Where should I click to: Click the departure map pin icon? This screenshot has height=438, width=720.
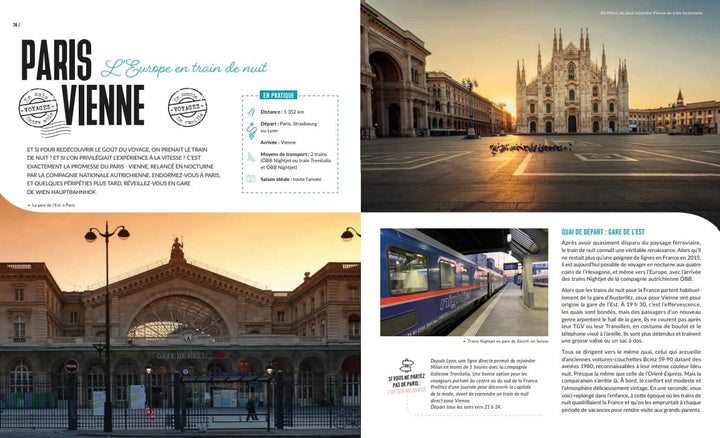(x=251, y=127)
